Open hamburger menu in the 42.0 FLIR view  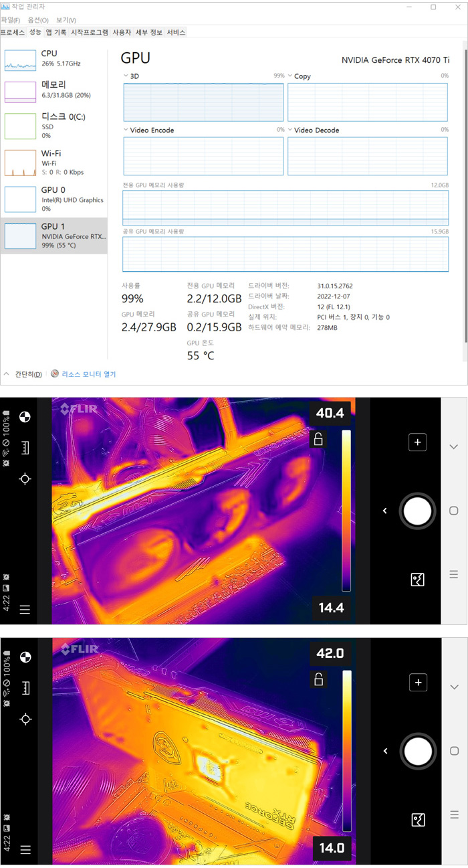click(x=25, y=850)
